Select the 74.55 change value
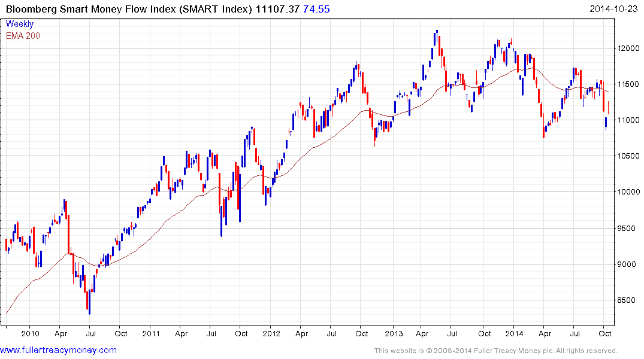 point(317,8)
